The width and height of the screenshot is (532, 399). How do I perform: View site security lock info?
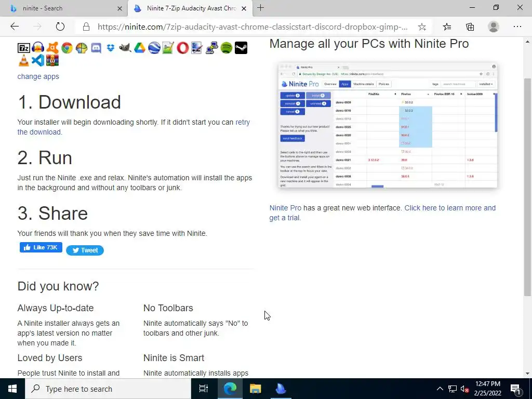(x=86, y=27)
